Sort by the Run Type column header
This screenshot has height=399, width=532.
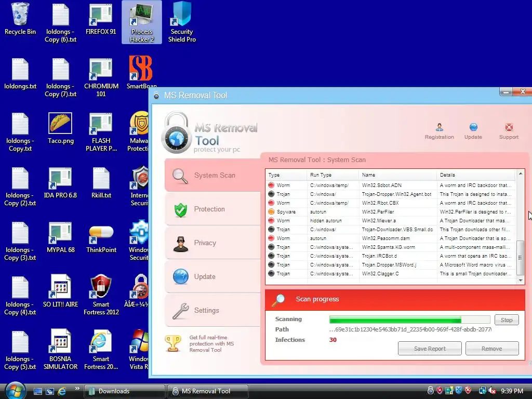[x=333, y=175]
